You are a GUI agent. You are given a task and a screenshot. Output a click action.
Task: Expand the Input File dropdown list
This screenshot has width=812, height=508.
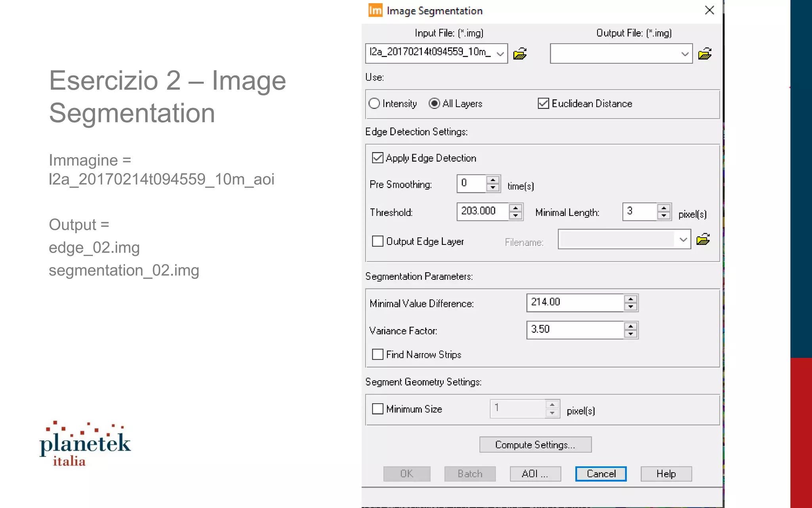(x=500, y=54)
